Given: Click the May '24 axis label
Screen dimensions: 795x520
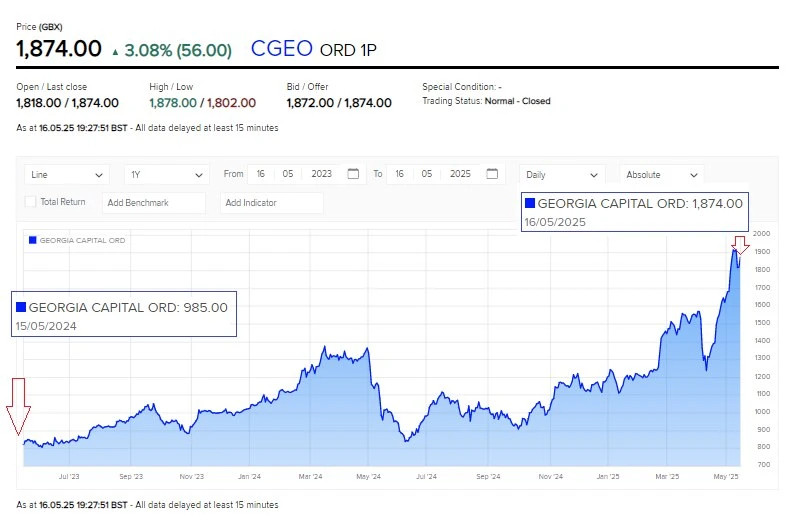Looking at the screenshot, I should click(x=369, y=476).
